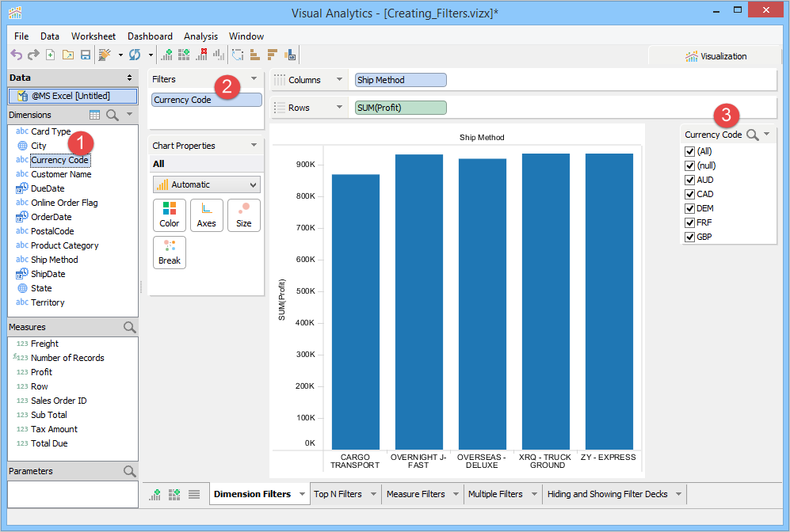Uncheck the GBP currency filter
790x532 pixels.
click(689, 237)
